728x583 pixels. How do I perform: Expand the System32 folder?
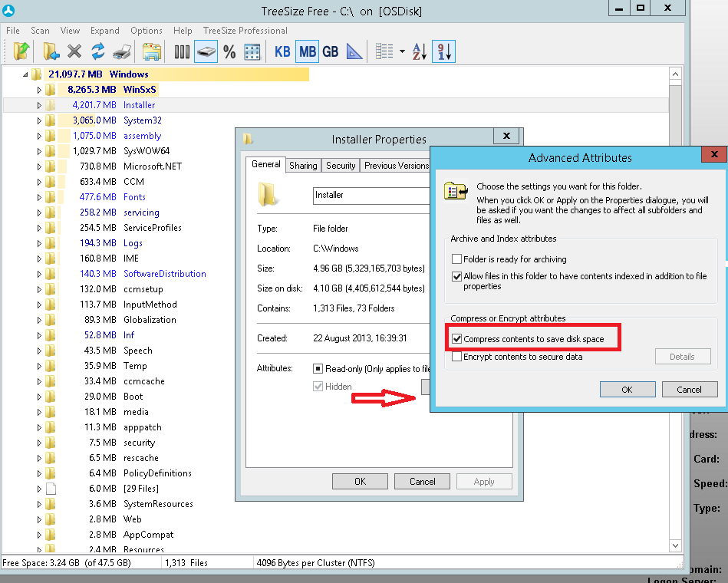(39, 120)
